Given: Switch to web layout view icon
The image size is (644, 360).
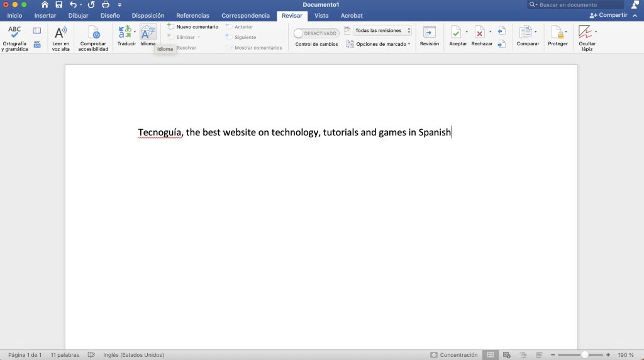Looking at the screenshot, I should [507, 355].
